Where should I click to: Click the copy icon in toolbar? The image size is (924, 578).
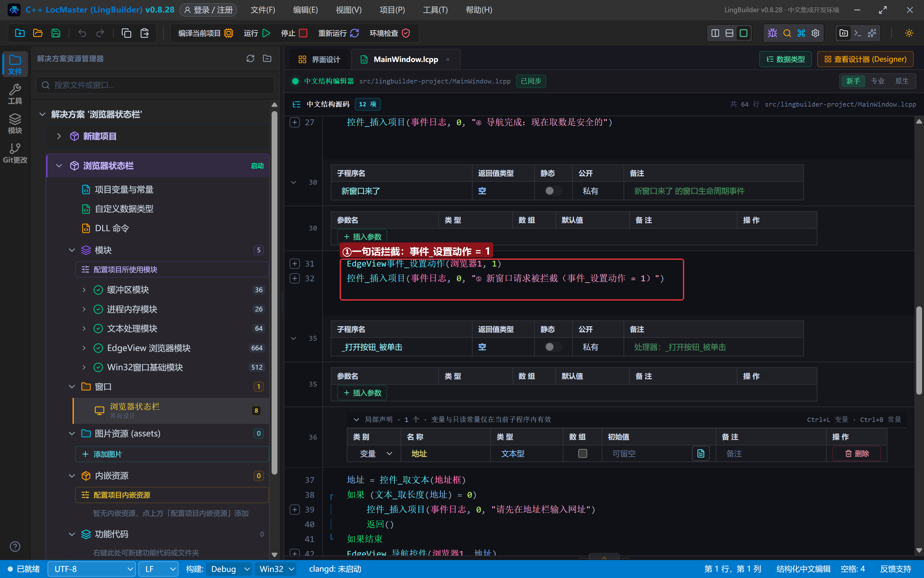coord(126,33)
